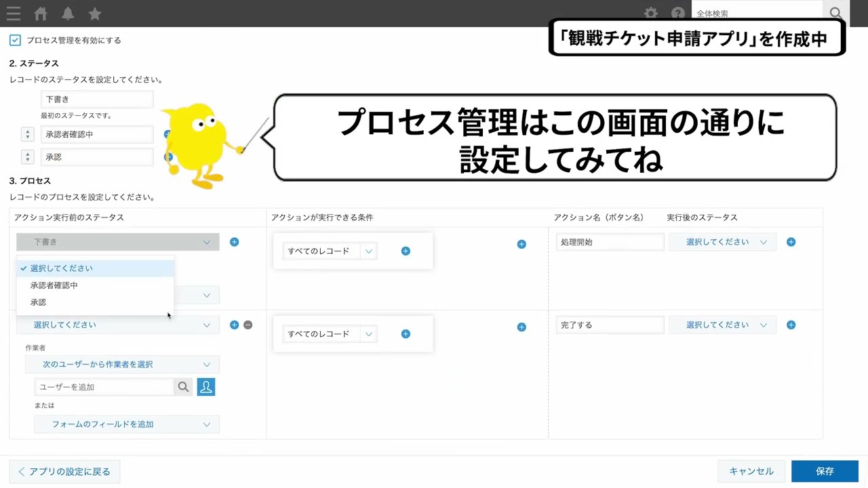Add condition next to すべてのレコード in 完了する row
868x488 pixels.
[406, 333]
